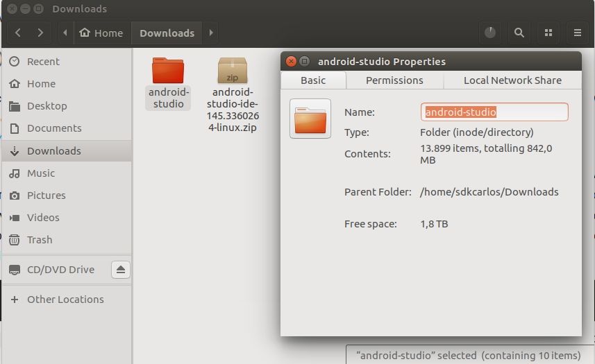Click the loading progress indicator in toolbar
Screen dimensions: 595x364
pyautogui.click(x=490, y=33)
